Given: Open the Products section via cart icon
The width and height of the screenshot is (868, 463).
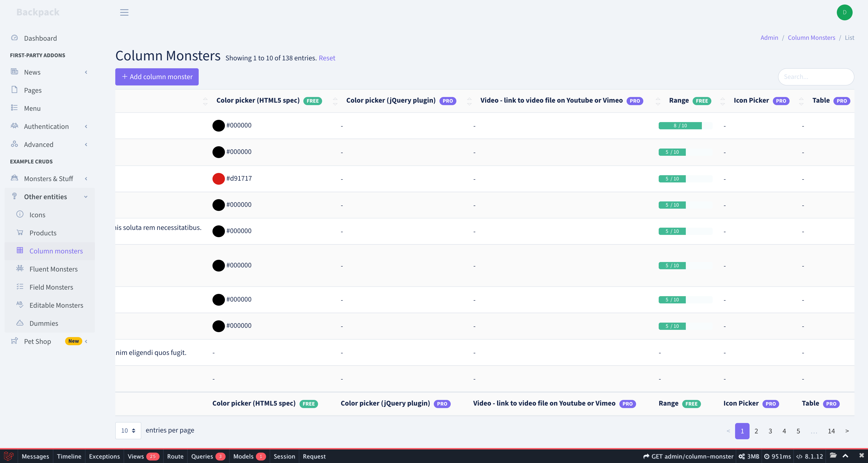Looking at the screenshot, I should pyautogui.click(x=43, y=232).
